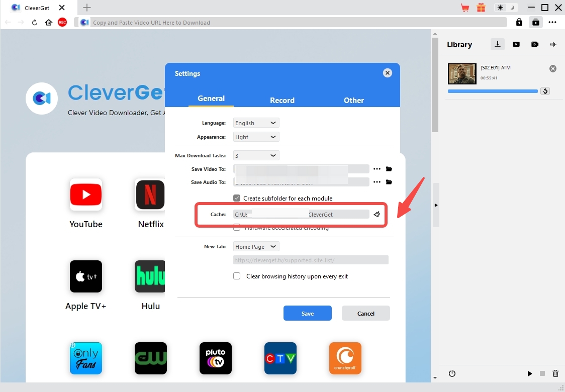Close the Settings dialog
Image resolution: width=565 pixels, height=392 pixels.
pyautogui.click(x=388, y=73)
